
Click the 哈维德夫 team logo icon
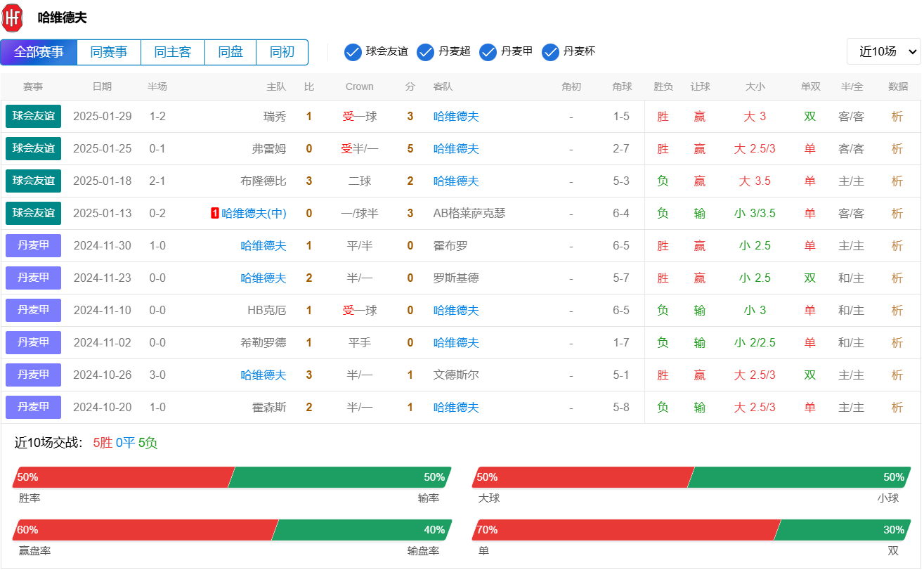[x=12, y=18]
